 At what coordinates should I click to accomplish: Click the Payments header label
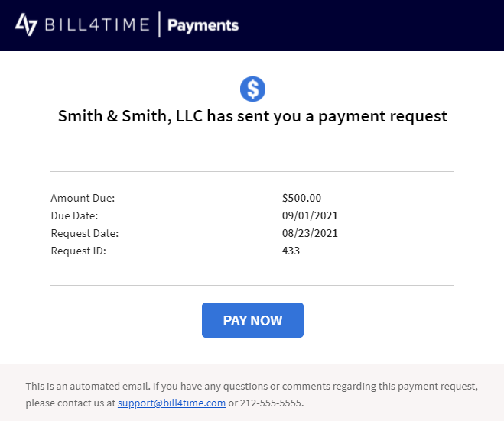203,25
